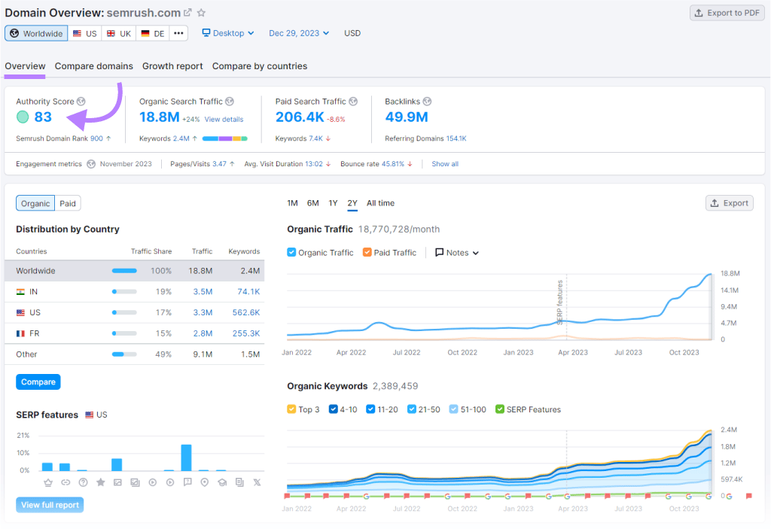
Task: Select the 1Y time range for Organic Traffic
Action: tap(333, 203)
